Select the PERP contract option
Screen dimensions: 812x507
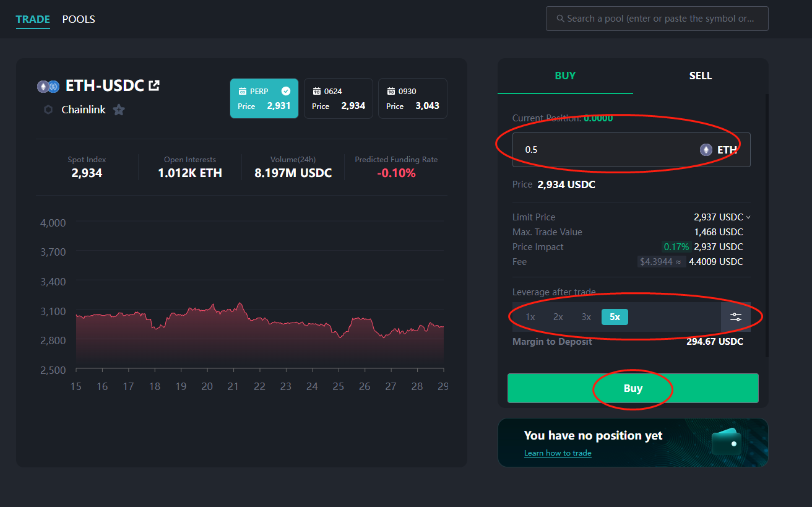(264, 98)
